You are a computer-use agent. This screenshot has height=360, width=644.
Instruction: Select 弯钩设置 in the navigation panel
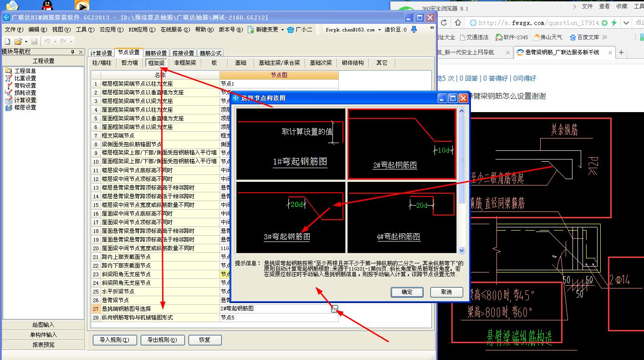[x=25, y=86]
